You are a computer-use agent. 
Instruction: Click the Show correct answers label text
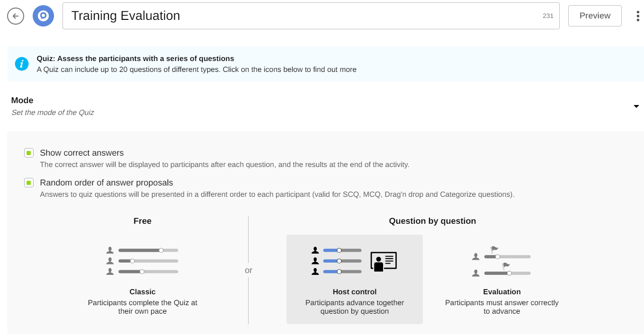[x=82, y=153]
